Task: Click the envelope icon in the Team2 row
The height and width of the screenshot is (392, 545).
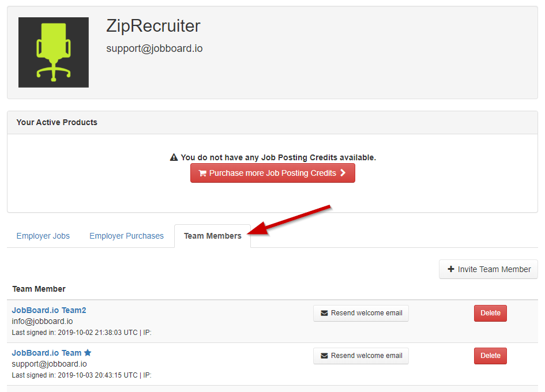Action: (x=324, y=313)
